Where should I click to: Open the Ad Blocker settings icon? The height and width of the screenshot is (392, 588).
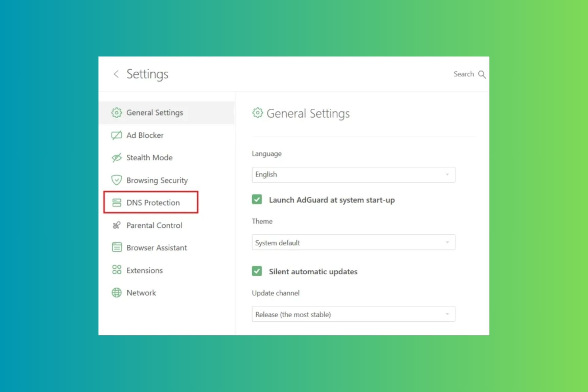tap(117, 135)
